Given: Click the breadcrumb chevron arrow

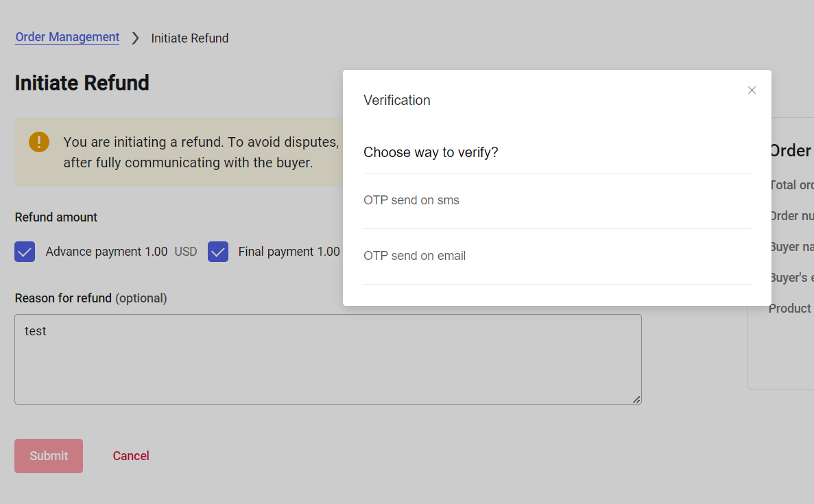Looking at the screenshot, I should click(135, 38).
